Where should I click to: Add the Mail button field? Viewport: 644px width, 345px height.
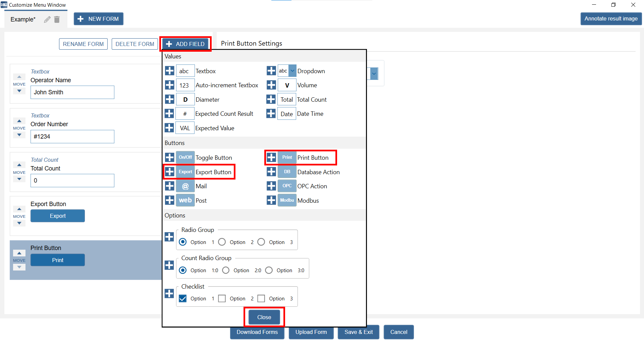(x=170, y=186)
